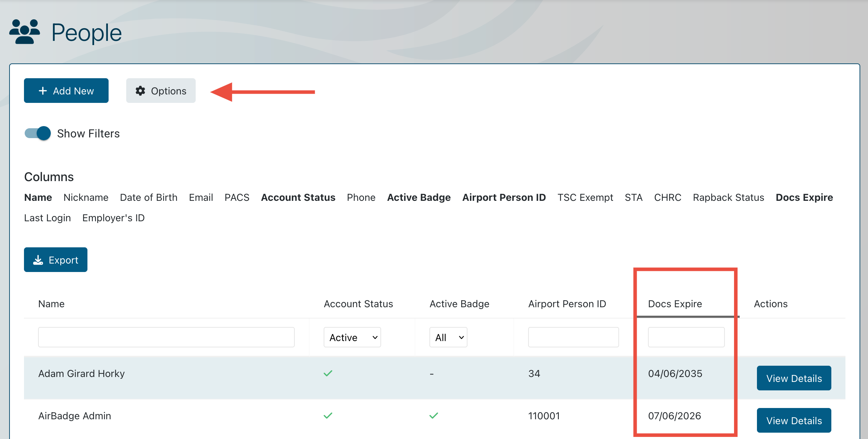View details for AirBadge Admin
Screen dimensions: 868x439
coord(794,420)
